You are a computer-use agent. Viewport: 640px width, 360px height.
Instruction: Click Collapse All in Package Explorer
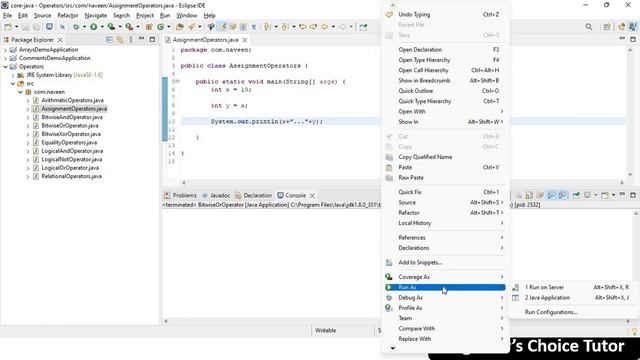[x=109, y=40]
